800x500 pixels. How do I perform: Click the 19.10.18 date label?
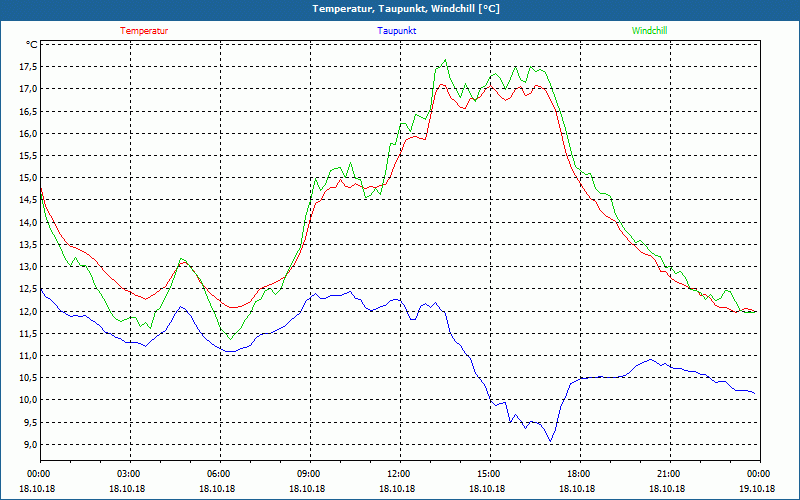coord(757,488)
